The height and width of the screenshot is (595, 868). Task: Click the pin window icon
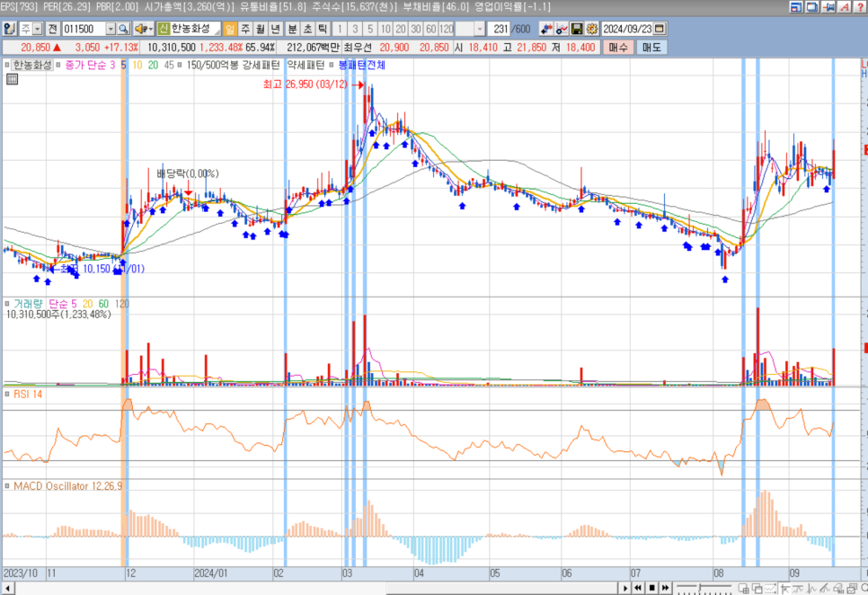828,7
